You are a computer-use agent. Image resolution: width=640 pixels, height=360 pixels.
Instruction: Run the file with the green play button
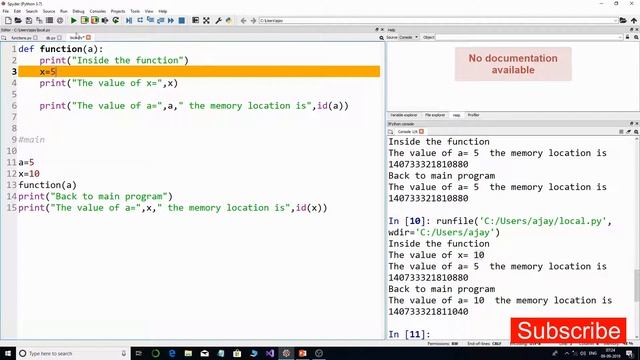coord(73,20)
